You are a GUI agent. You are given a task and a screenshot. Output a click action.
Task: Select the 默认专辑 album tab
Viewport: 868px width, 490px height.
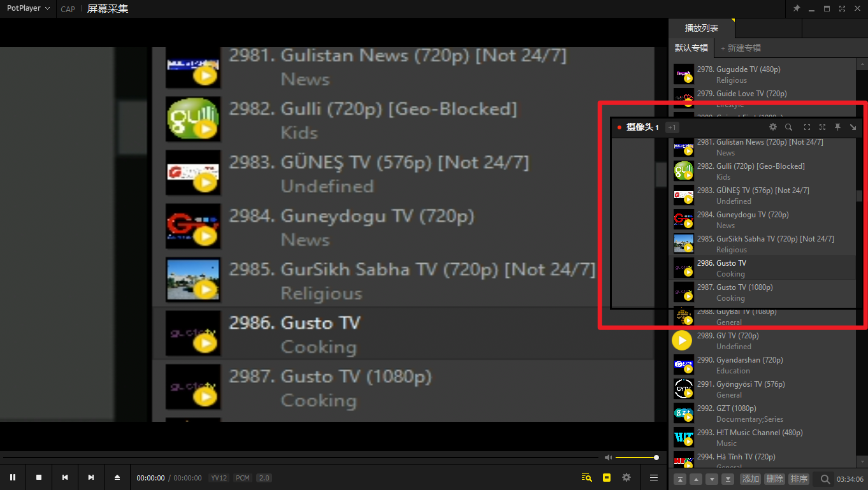pos(691,48)
